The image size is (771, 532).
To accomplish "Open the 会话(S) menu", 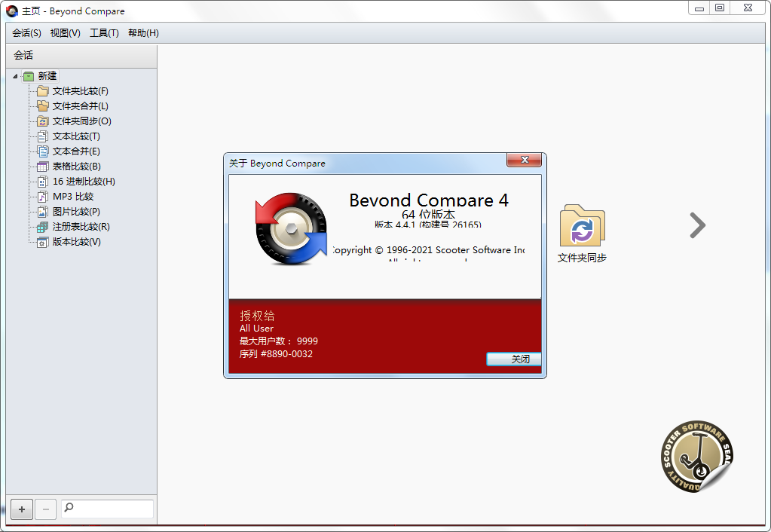I will (26, 33).
